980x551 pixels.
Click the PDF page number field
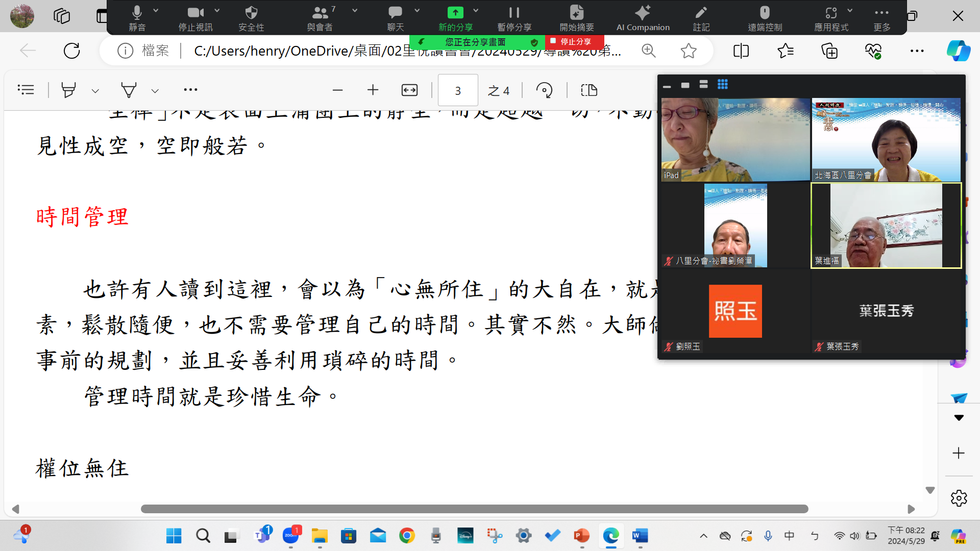[x=458, y=90]
